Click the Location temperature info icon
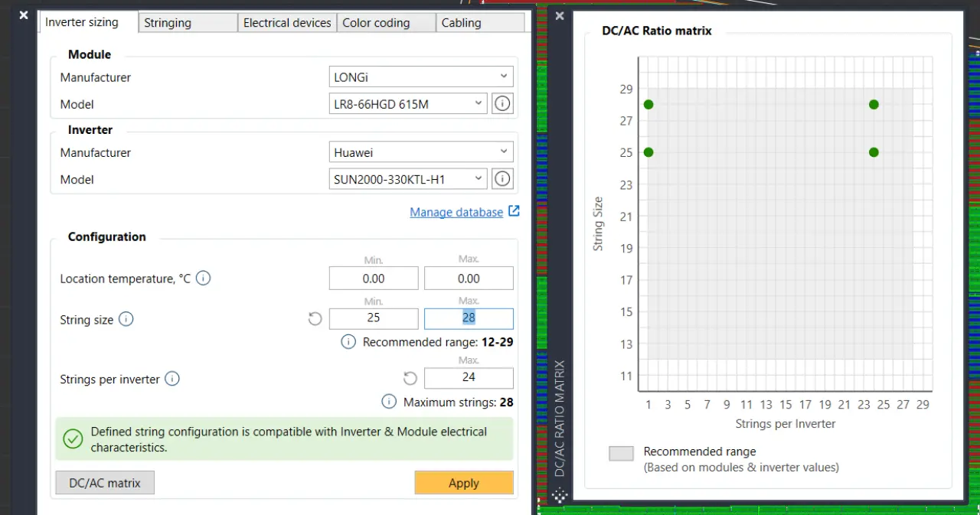The height and width of the screenshot is (515, 980). 203,279
